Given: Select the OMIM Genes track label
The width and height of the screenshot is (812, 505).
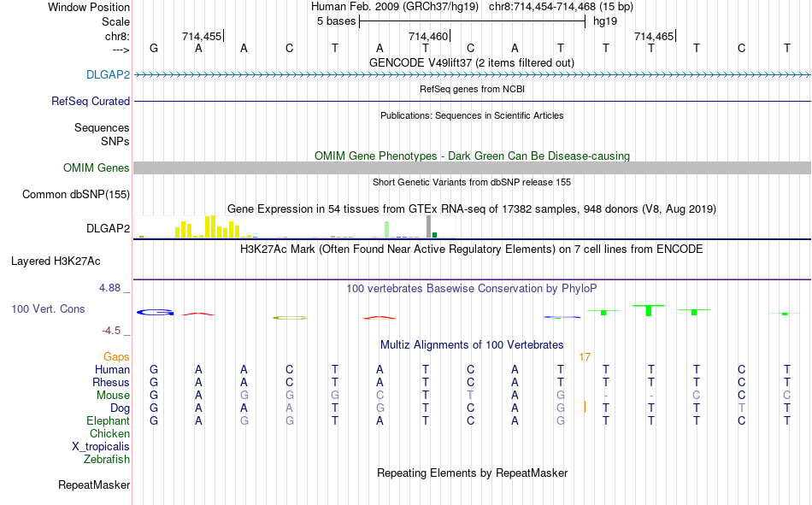Looking at the screenshot, I should click(x=96, y=167).
